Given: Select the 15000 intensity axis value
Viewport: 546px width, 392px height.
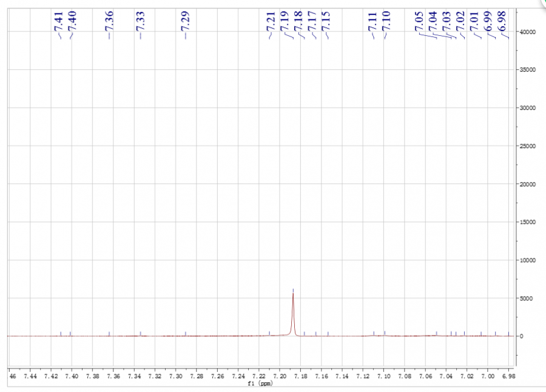Looking at the screenshot, I should (528, 222).
